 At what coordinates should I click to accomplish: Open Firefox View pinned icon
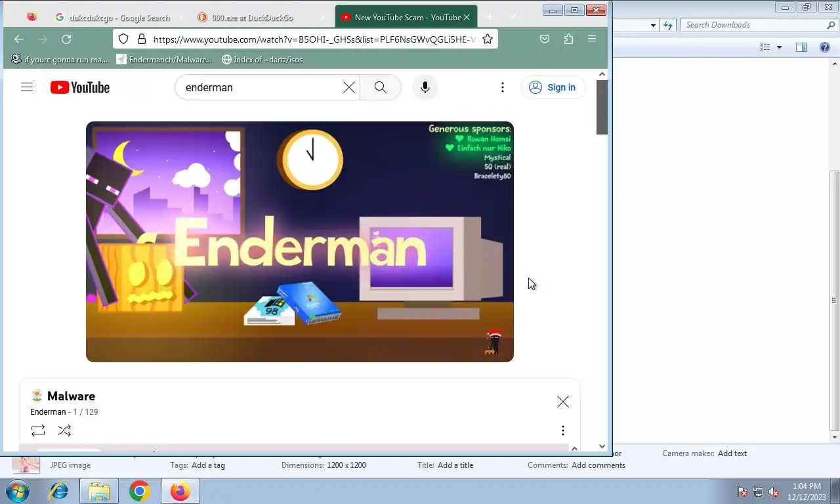coord(31,17)
